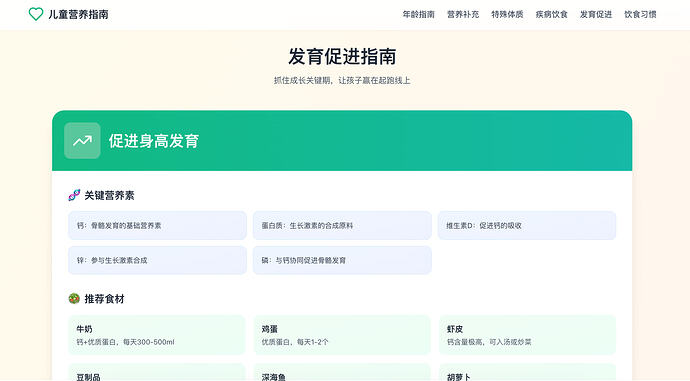
Task: Open 饮食习惯 navigation link
Action: (640, 15)
